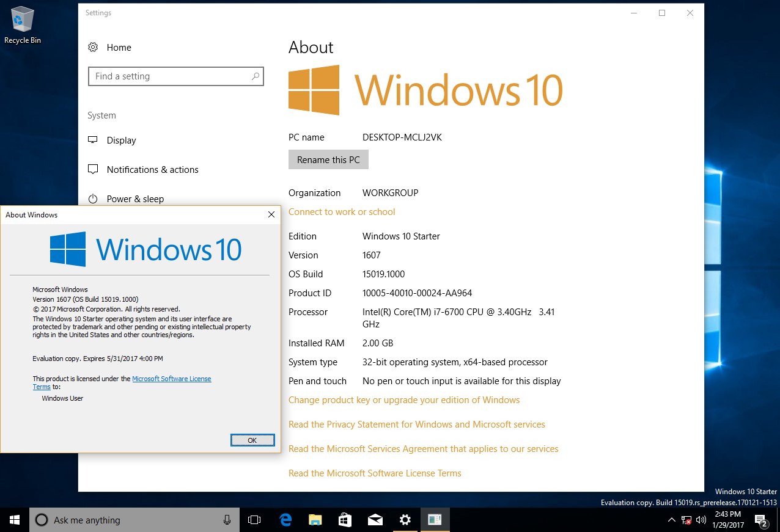Click the Version value 1607 in Settings
Screen dimensions: 780x532
pos(371,255)
